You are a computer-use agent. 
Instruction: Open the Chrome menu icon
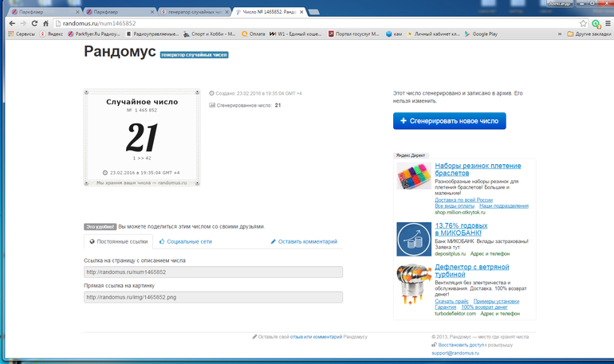point(607,24)
